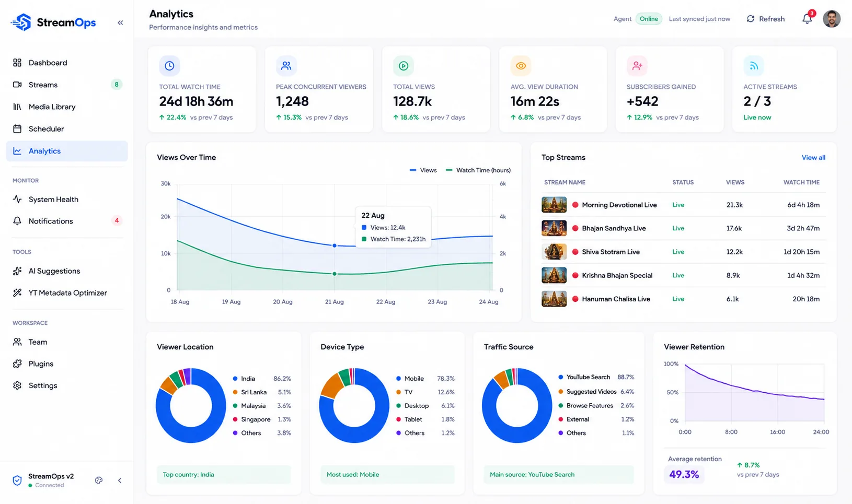The width and height of the screenshot is (852, 504).
Task: Open the user profile avatar
Action: pos(832,19)
